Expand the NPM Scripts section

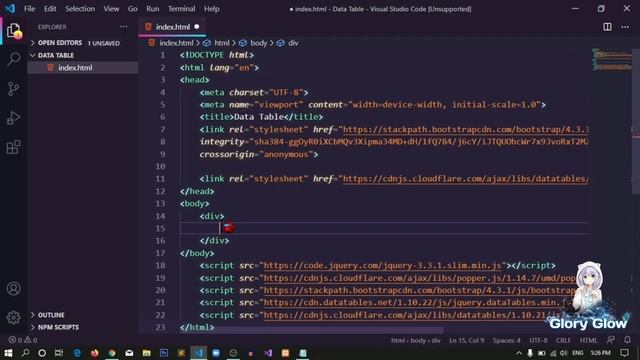click(x=55, y=327)
